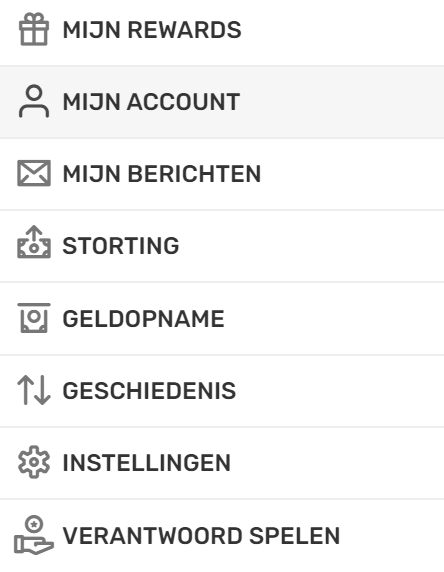
Task: Click the cash withdrawal banknote icon
Action: pos(34,318)
